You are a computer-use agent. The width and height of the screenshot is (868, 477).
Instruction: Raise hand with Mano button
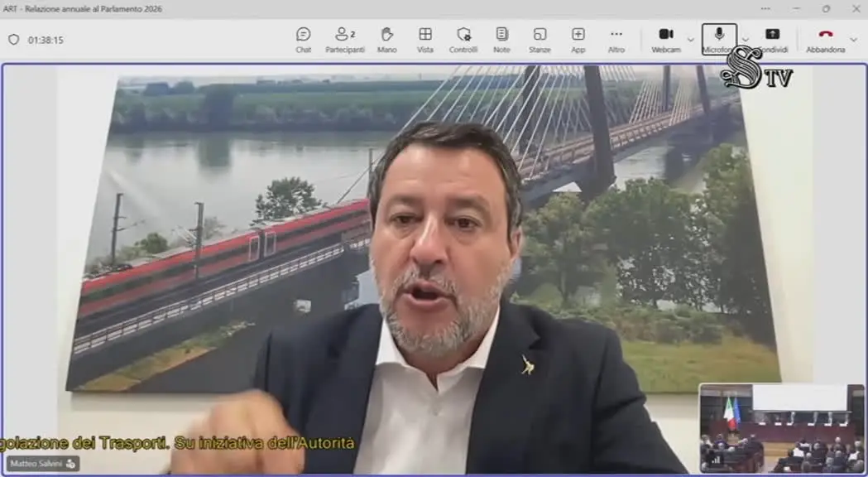pos(387,40)
